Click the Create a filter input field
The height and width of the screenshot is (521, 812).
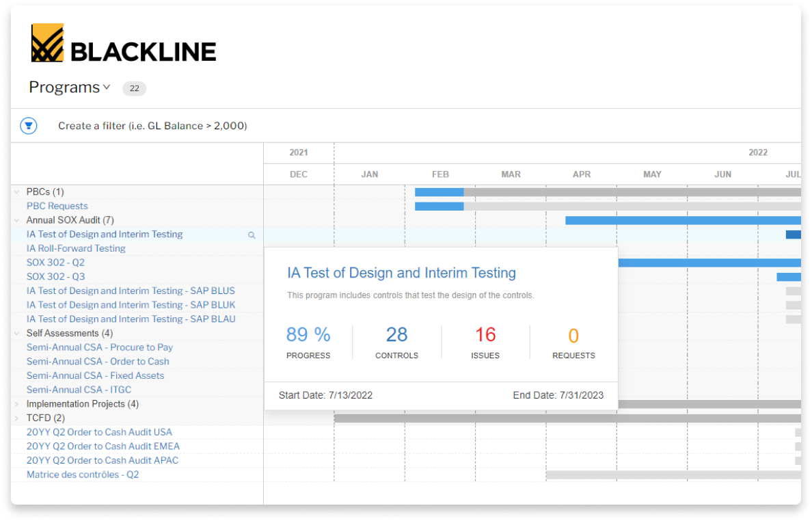coord(152,126)
